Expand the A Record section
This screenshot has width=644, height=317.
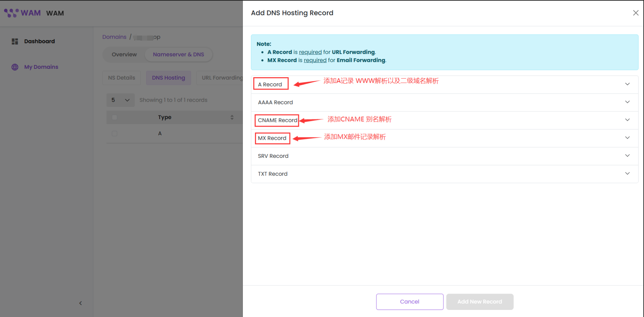click(627, 84)
